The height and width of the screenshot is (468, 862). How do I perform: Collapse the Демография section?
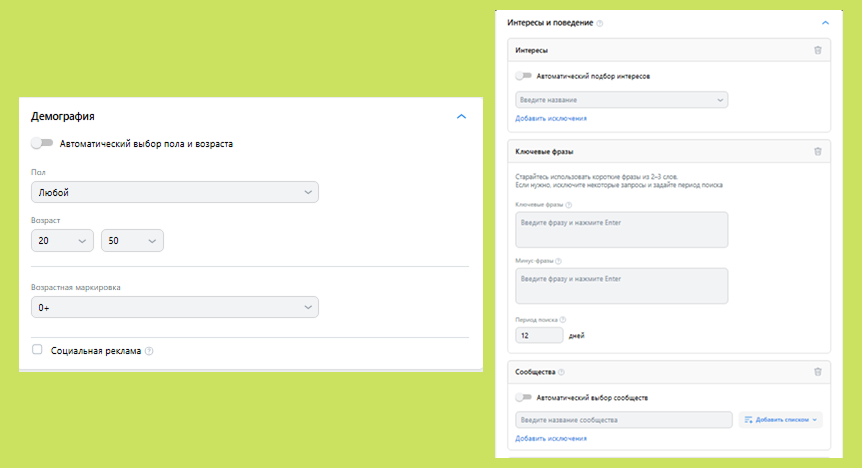tap(461, 116)
